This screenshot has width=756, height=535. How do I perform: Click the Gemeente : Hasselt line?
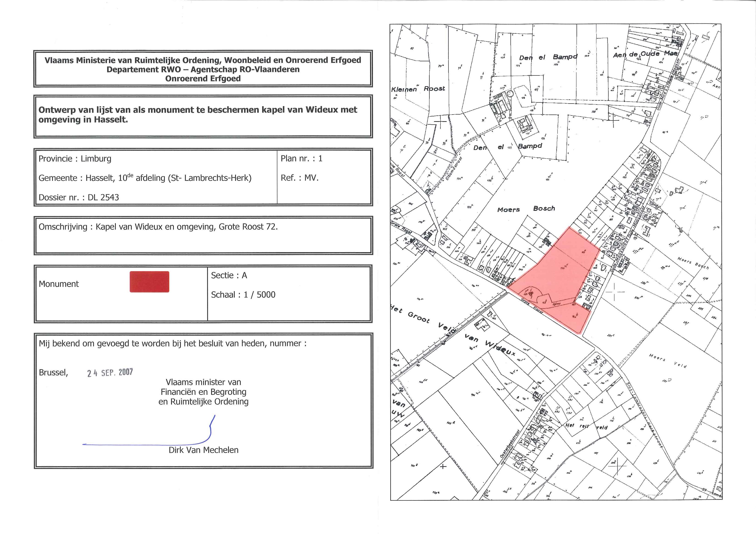point(145,178)
